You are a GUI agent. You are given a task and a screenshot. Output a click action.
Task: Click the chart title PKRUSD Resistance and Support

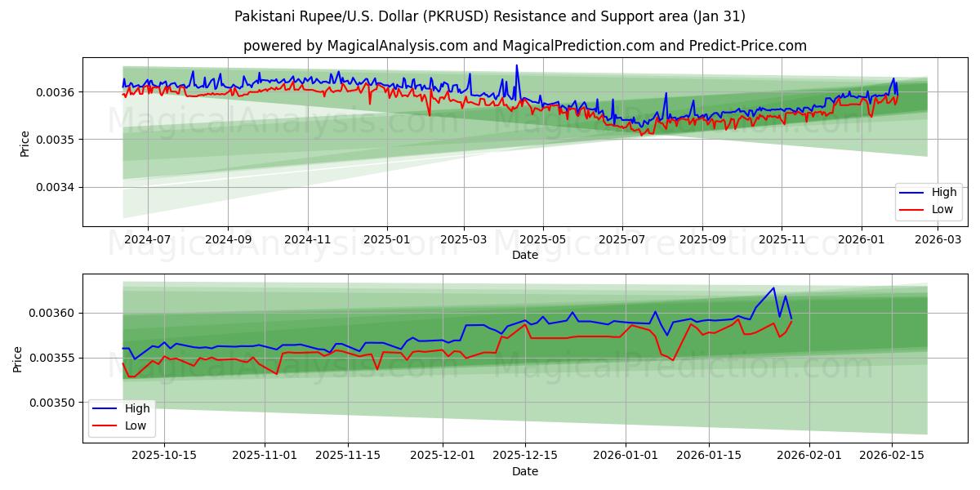(490, 16)
